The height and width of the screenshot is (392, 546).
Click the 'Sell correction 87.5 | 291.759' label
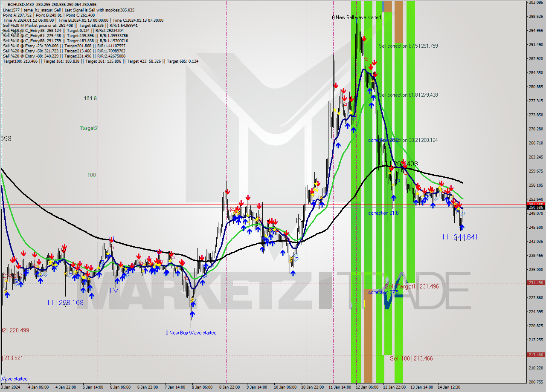408,46
